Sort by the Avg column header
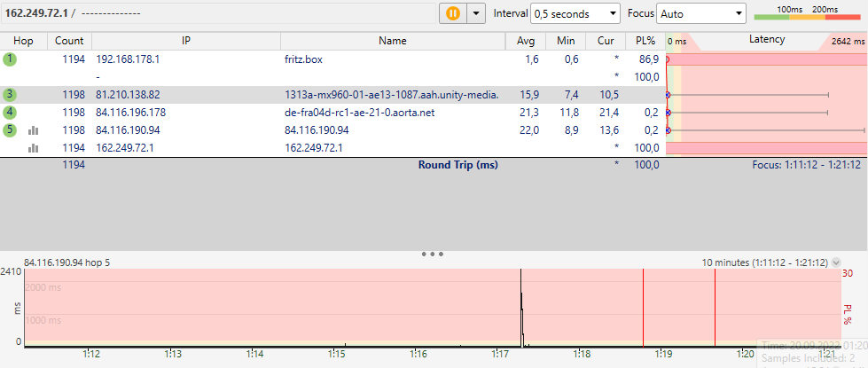This screenshot has height=368, width=868. (x=526, y=41)
